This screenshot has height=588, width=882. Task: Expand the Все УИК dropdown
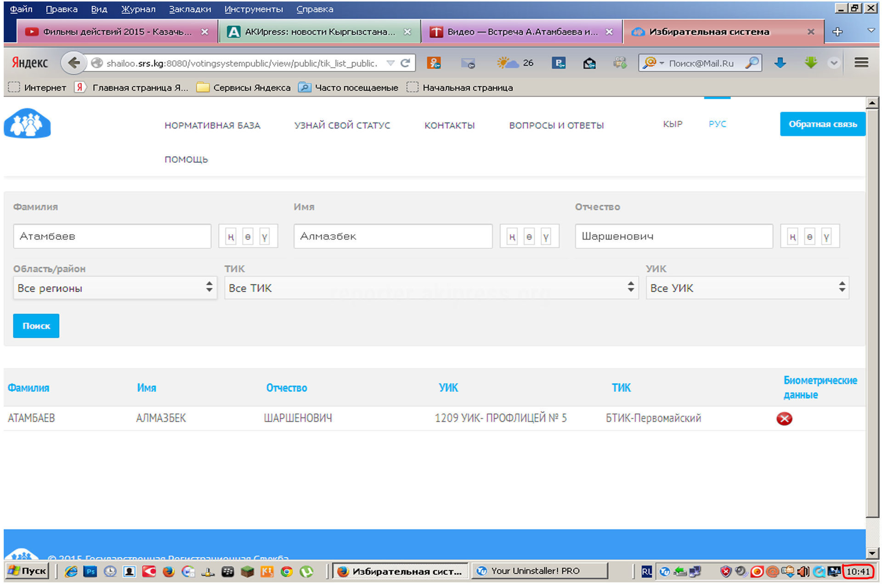pos(747,288)
